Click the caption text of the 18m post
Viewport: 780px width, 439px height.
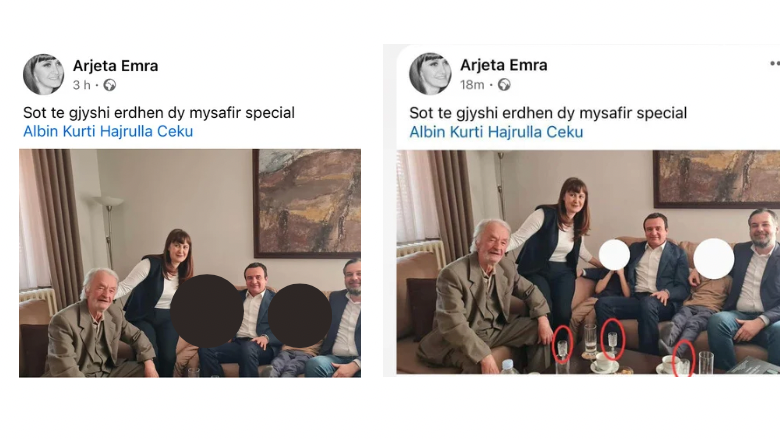coord(548,113)
